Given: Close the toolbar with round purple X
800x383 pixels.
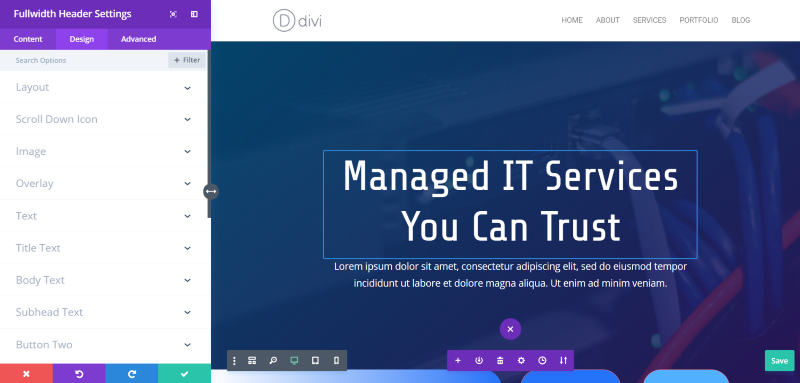Looking at the screenshot, I should pyautogui.click(x=510, y=329).
